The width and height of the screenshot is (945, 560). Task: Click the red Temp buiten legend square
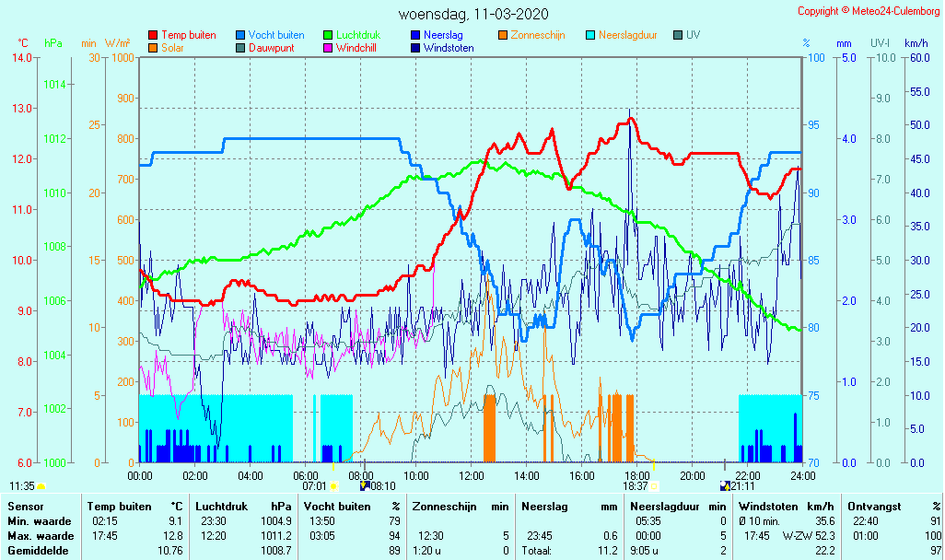tap(153, 35)
